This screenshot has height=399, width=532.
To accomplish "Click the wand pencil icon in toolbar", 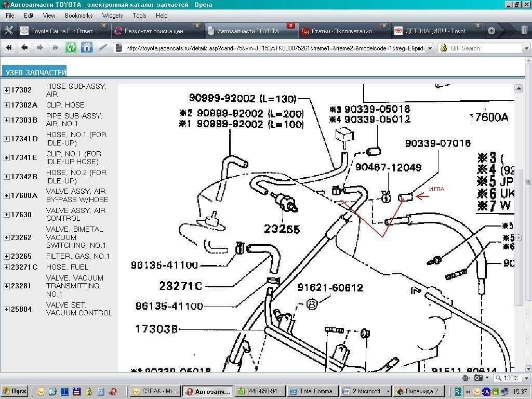I will click(x=103, y=48).
